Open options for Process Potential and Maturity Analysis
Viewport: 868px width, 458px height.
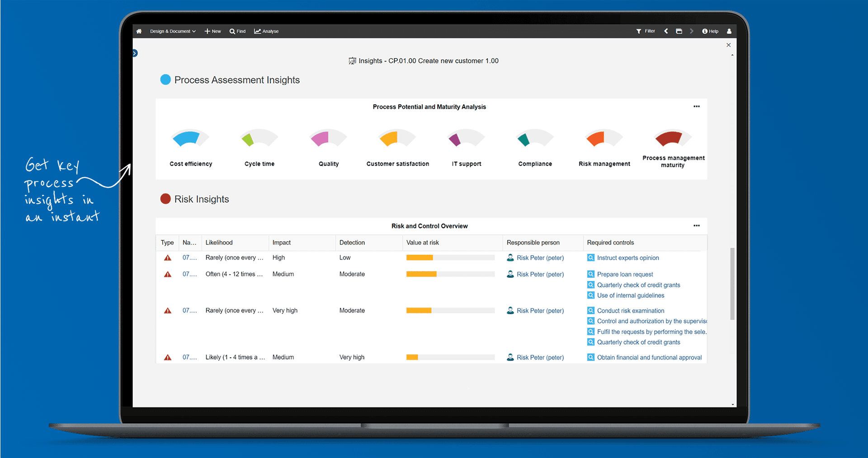click(x=696, y=107)
